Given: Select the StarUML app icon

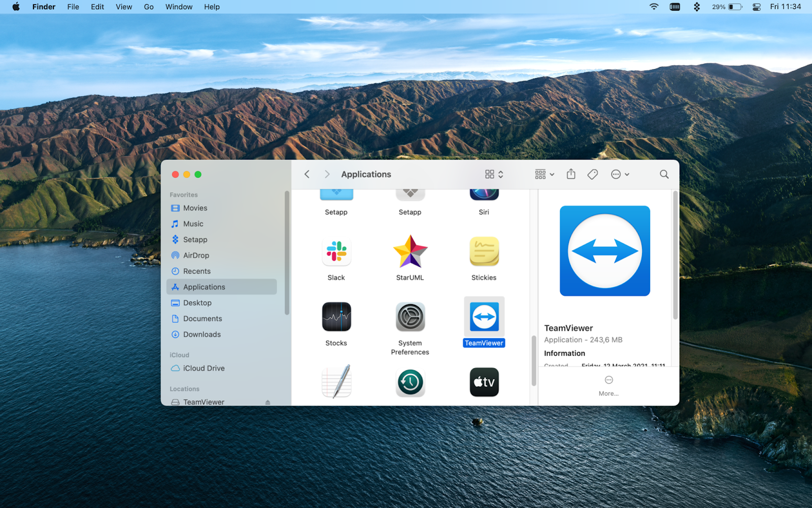Looking at the screenshot, I should [x=410, y=251].
